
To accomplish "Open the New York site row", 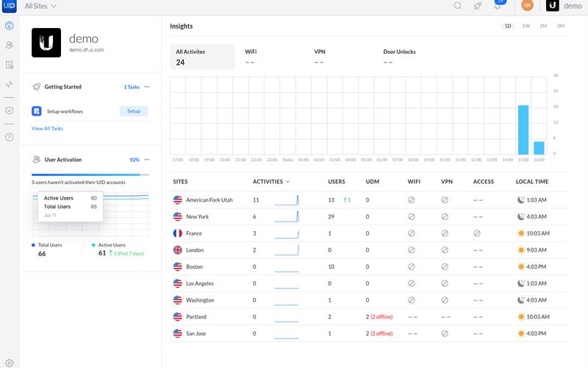I will tap(370, 216).
